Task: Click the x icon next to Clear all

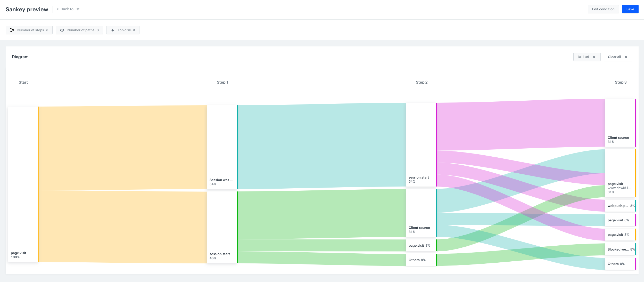Action: pyautogui.click(x=626, y=57)
